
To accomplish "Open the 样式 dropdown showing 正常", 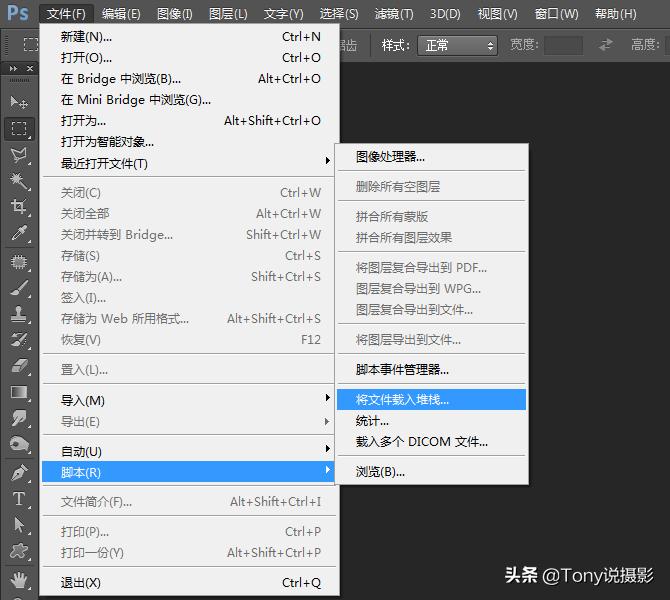I will pos(457,45).
